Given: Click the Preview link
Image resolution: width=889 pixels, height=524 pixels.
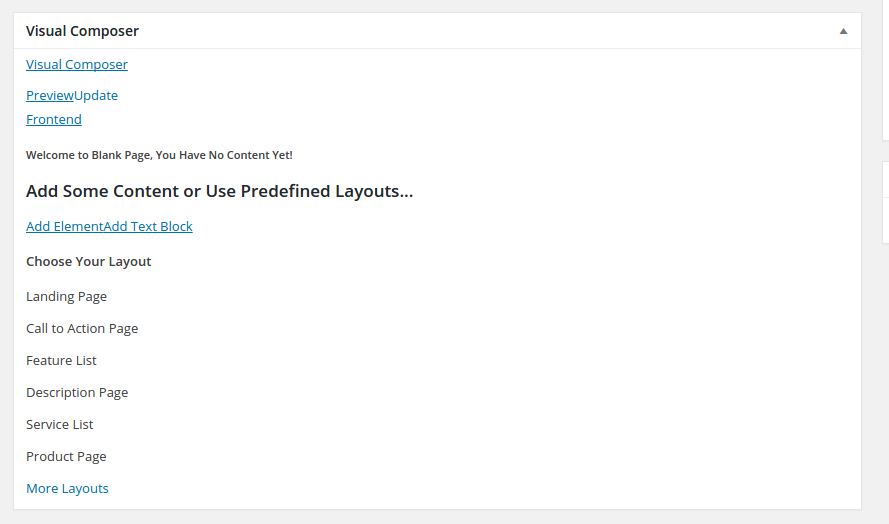Looking at the screenshot, I should point(50,96).
